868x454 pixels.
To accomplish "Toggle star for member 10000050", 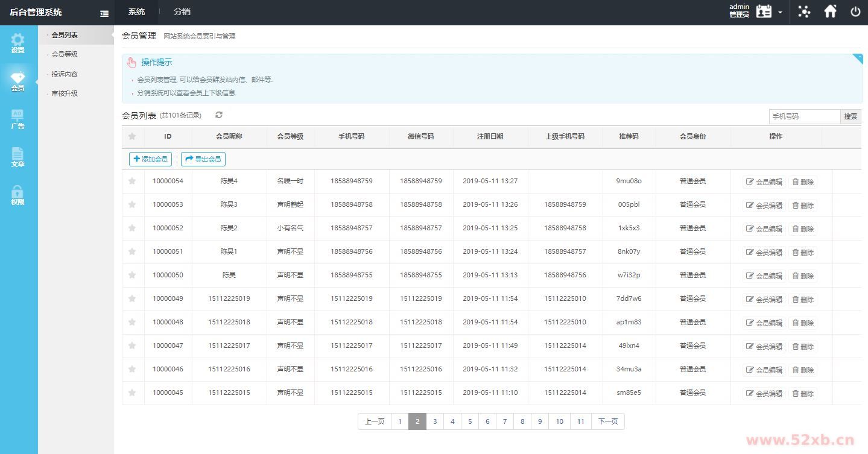I will coord(132,275).
